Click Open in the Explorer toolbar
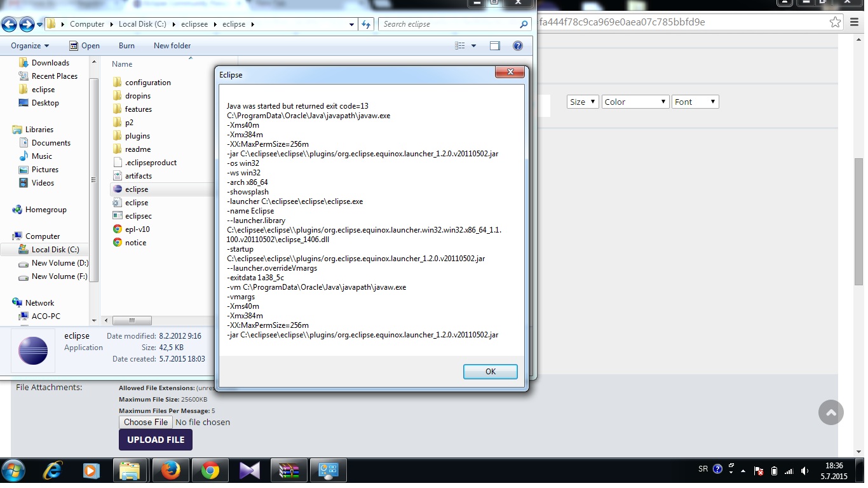The width and height of the screenshot is (868, 488). point(85,46)
